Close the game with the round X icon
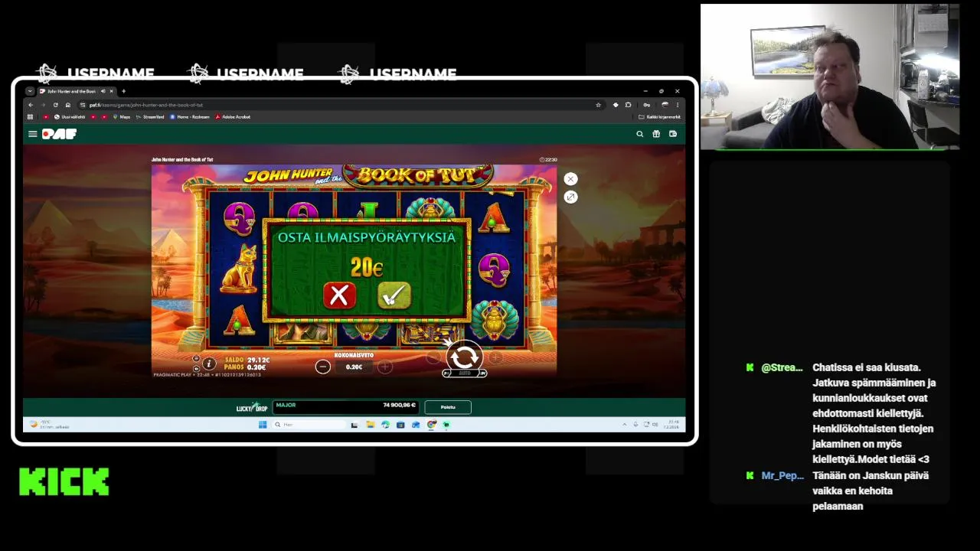This screenshot has height=551, width=980. [x=570, y=179]
